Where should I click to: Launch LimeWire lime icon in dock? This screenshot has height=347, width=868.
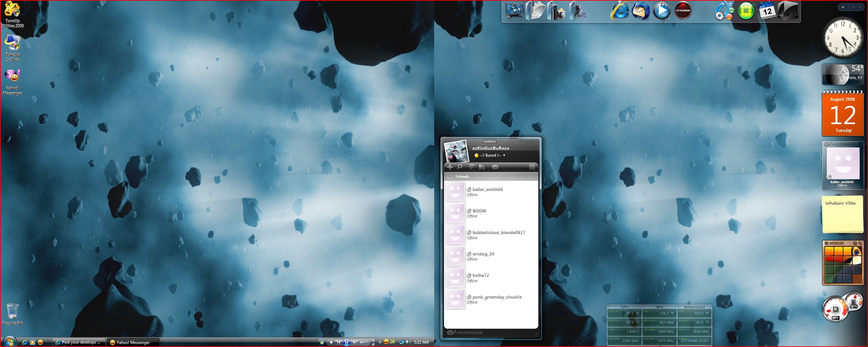pyautogui.click(x=746, y=11)
